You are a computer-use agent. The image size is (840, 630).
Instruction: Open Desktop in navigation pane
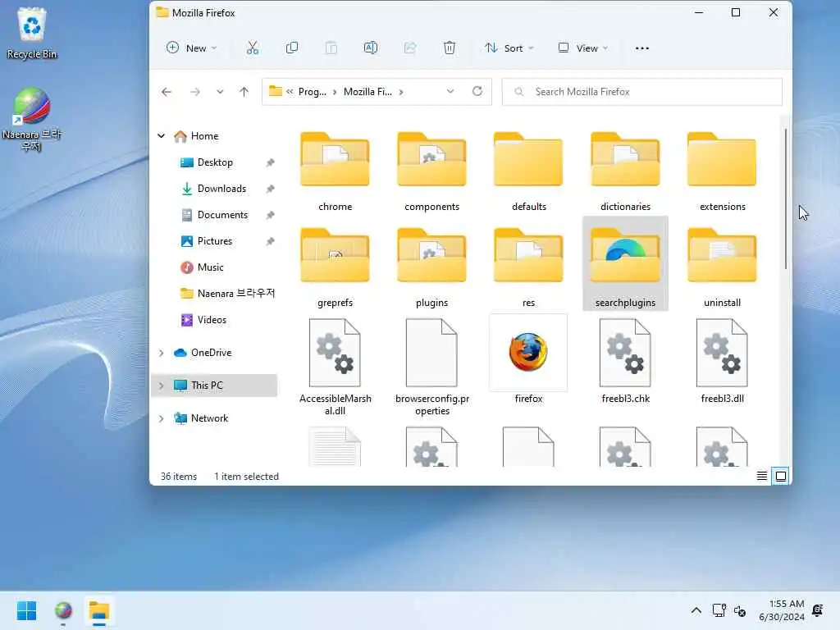click(x=215, y=162)
